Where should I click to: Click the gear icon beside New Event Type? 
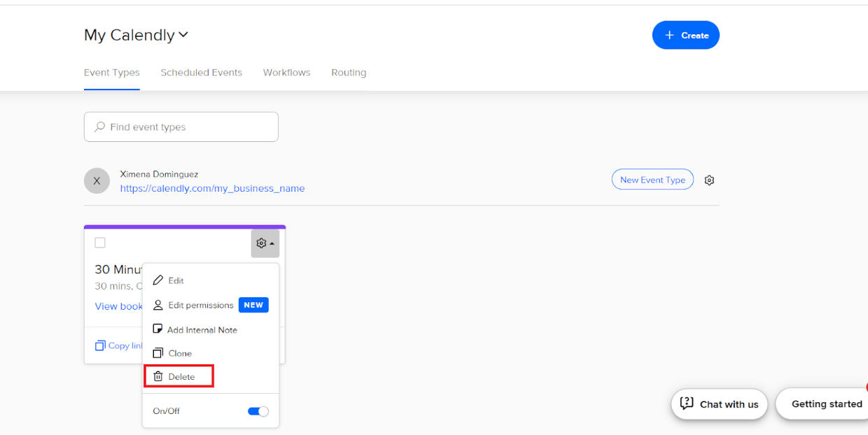709,180
